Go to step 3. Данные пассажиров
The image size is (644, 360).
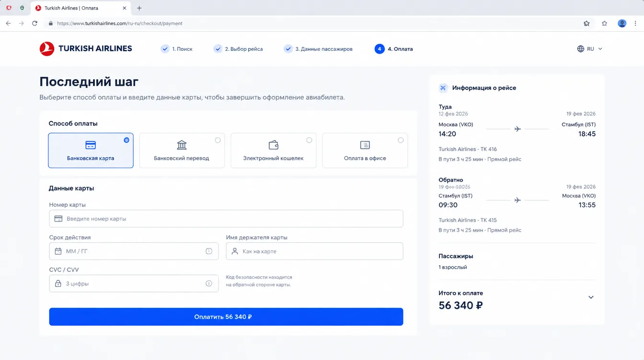[318, 49]
